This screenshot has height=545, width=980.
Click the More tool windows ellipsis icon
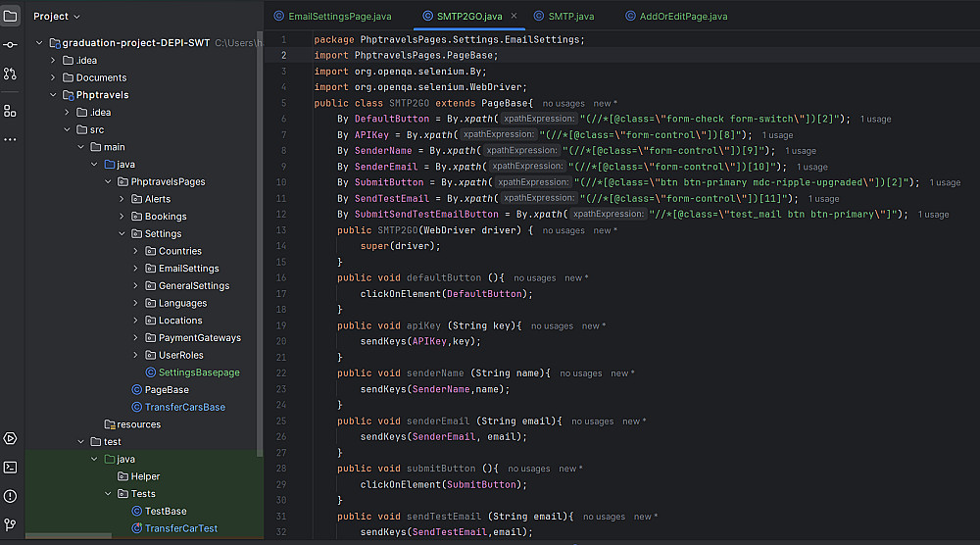[x=10, y=139]
